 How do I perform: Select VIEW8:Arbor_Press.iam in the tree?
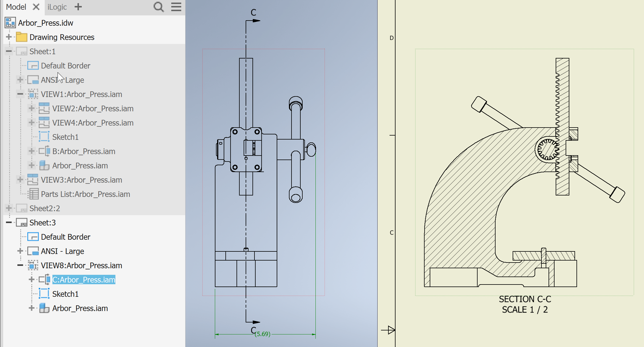tap(81, 265)
